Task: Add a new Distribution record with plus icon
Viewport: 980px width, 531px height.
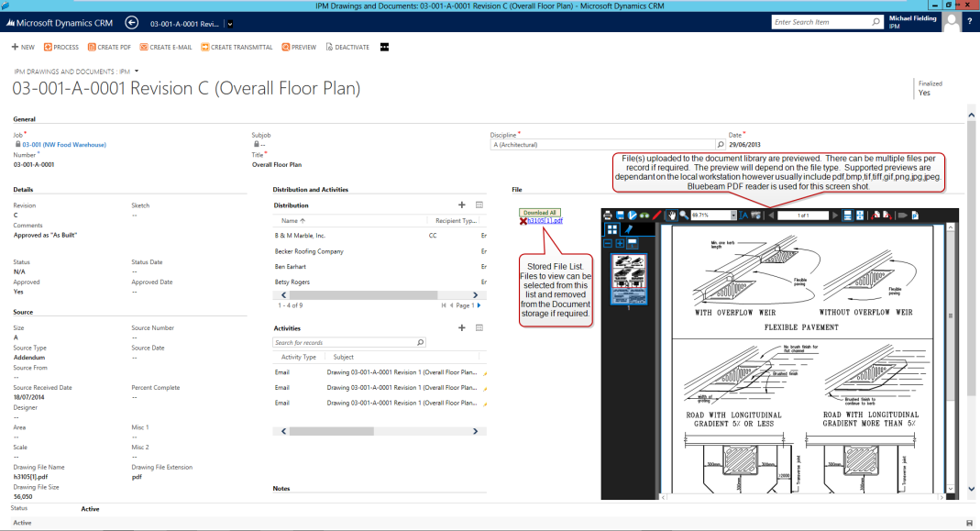Action: [462, 205]
